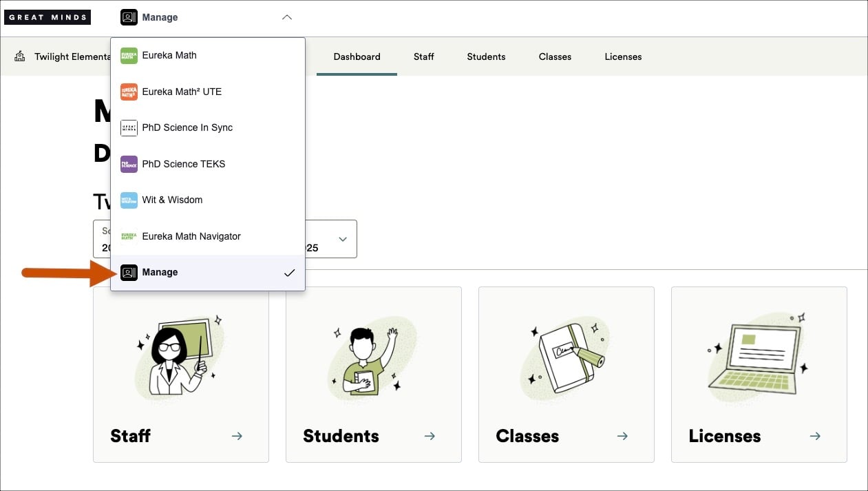Collapse the Manage app switcher chevron
The height and width of the screenshot is (491, 868).
point(287,17)
